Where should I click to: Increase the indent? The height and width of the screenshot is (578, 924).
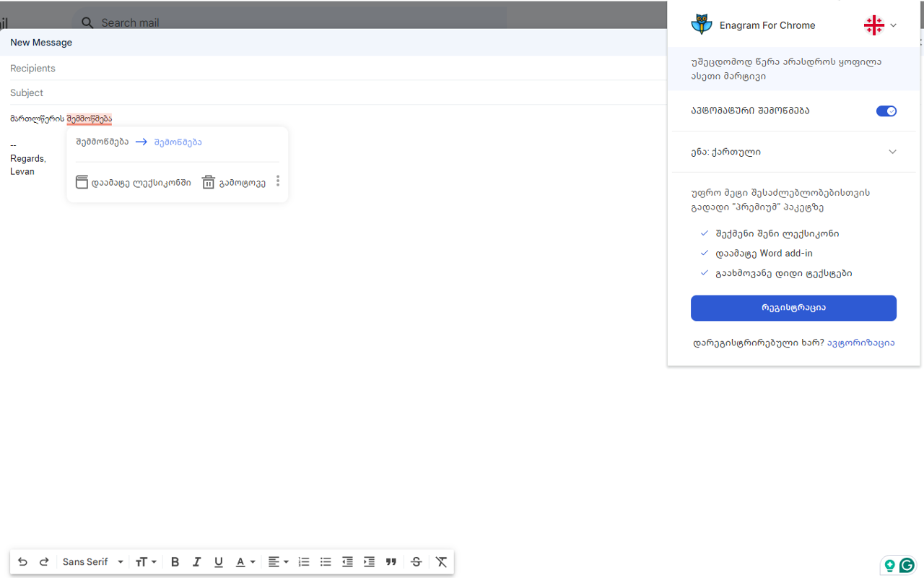pos(370,562)
